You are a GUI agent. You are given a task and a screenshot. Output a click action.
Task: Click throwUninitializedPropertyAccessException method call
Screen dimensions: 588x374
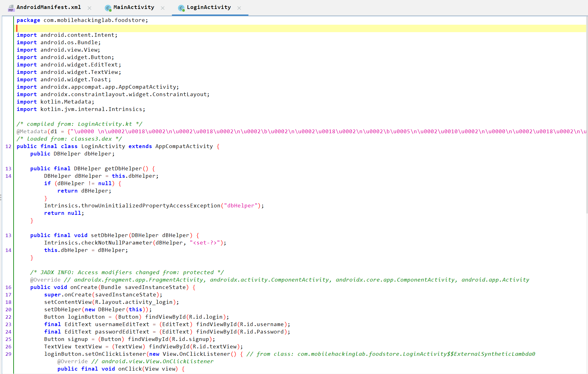pos(150,206)
